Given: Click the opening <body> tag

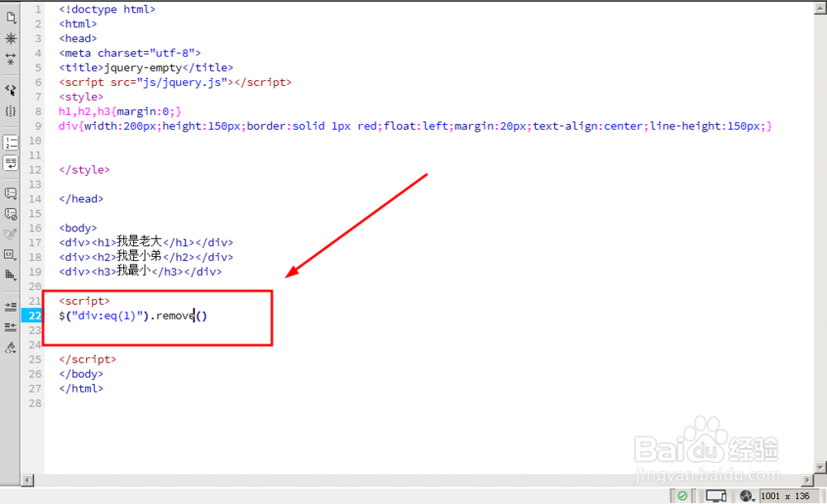Looking at the screenshot, I should (x=78, y=228).
